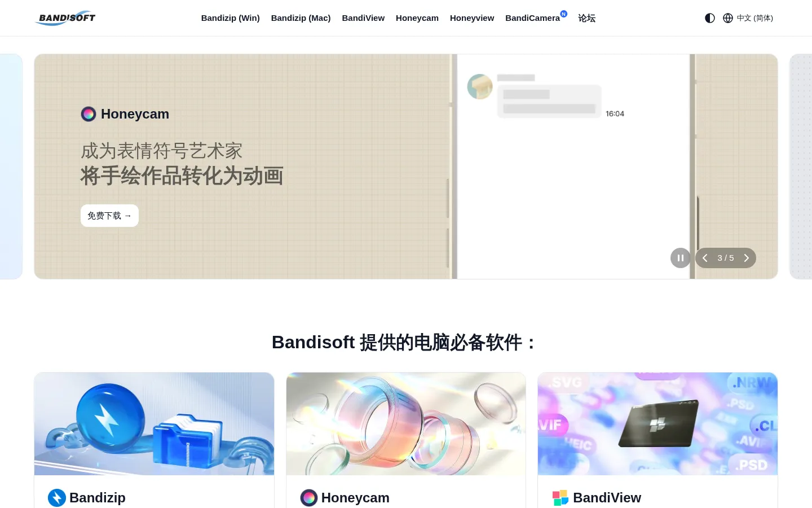
Task: Open Honeyview navigation link
Action: click(x=472, y=18)
